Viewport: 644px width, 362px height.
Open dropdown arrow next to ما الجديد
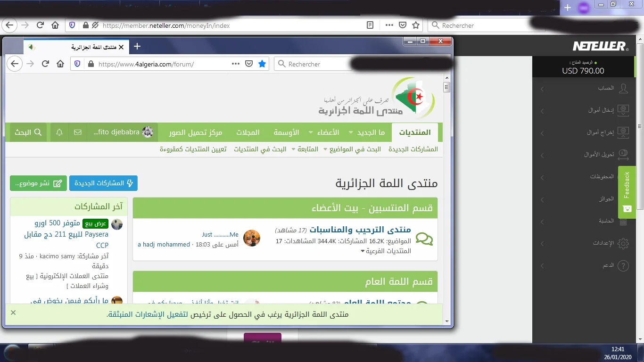coord(351,133)
